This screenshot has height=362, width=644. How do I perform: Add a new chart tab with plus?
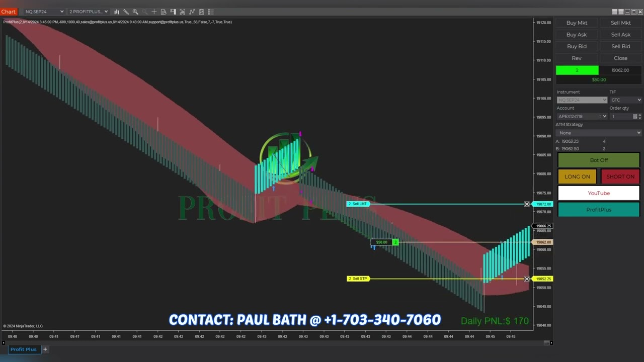pos(45,349)
